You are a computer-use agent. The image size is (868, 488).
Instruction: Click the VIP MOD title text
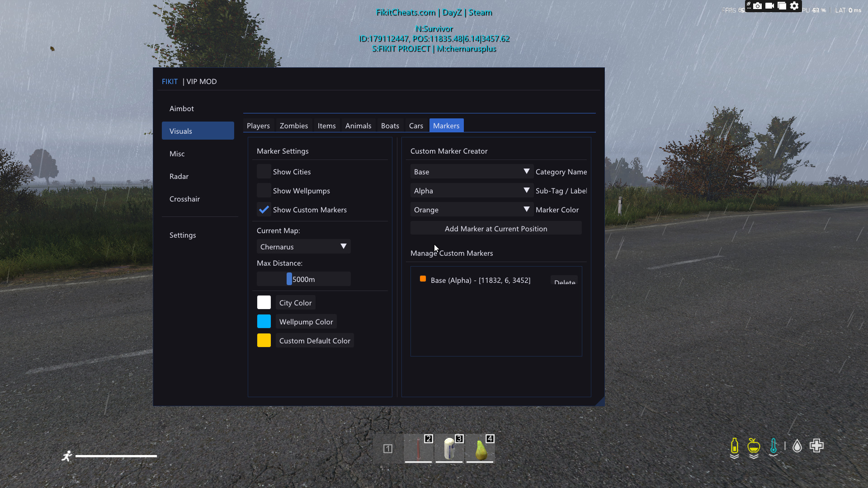202,81
